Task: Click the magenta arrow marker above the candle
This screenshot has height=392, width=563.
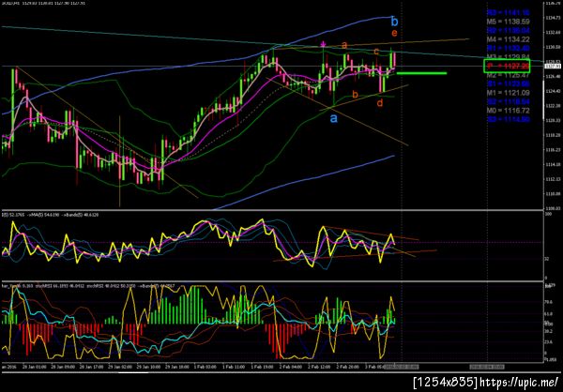Action: (323, 44)
